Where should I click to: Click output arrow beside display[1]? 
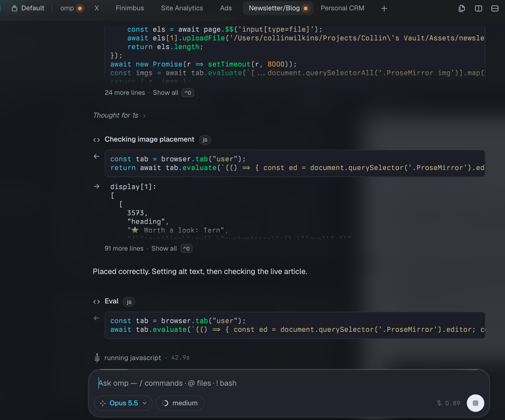(96, 186)
